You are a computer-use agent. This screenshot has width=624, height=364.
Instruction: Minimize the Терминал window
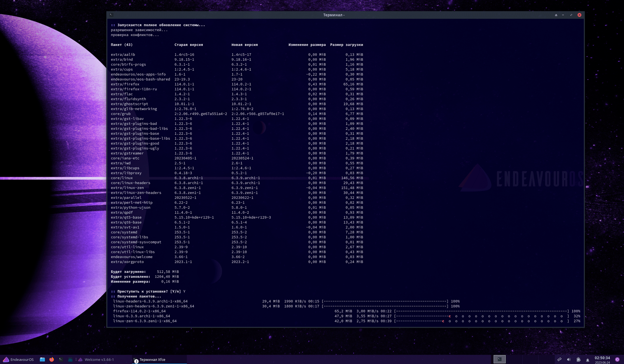click(563, 15)
